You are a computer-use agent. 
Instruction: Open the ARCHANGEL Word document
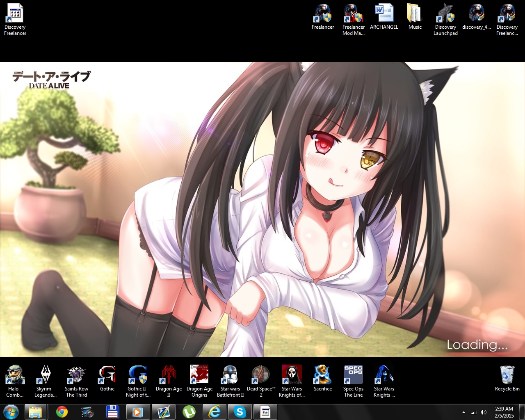384,17
